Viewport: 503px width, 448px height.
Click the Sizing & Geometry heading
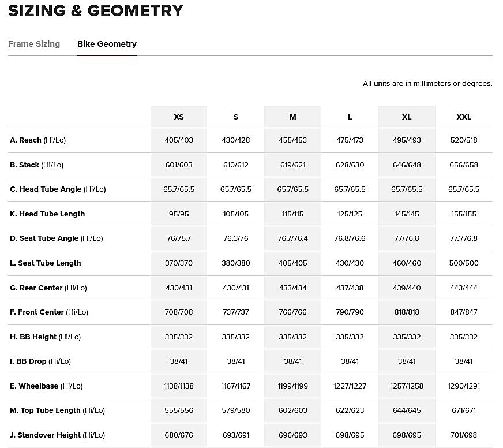(96, 10)
